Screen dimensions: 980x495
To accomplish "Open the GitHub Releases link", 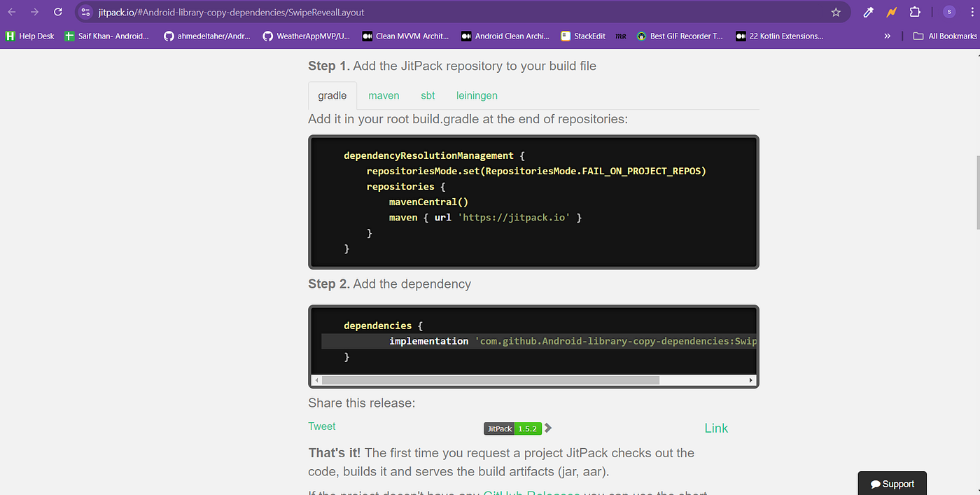I will [532, 492].
